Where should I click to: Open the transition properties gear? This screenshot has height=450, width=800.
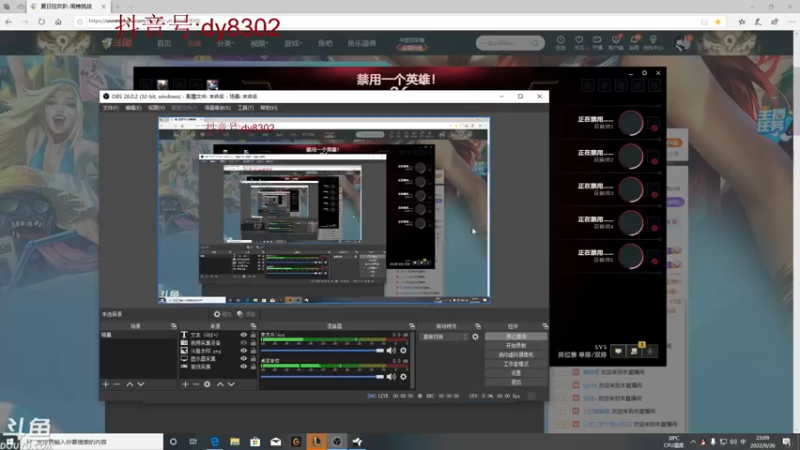476,337
